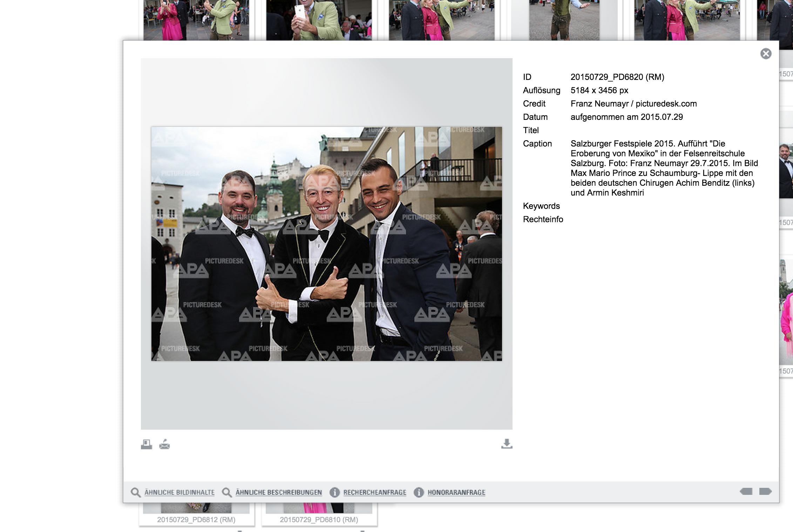Go to next image arrow
Viewport: 793px width, 532px height.
point(765,491)
